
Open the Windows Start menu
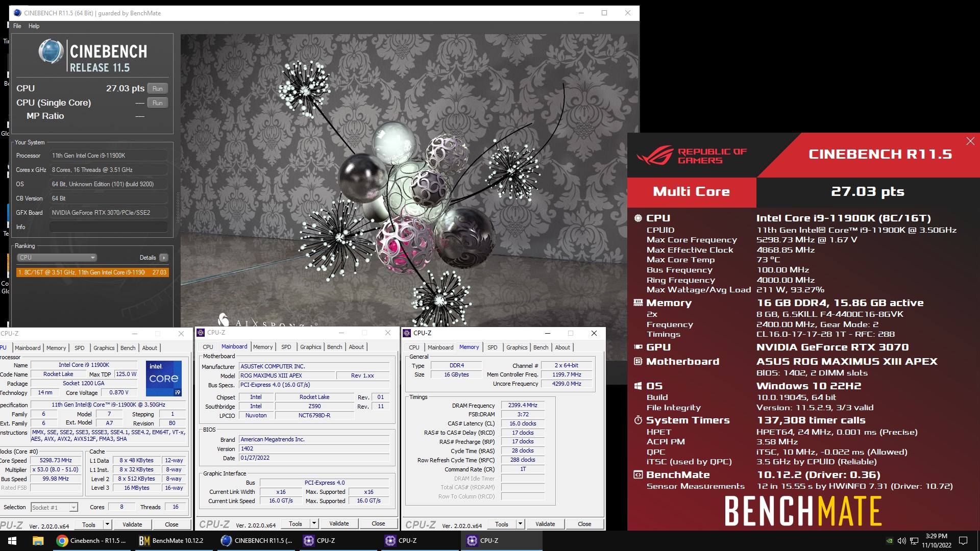(12, 541)
